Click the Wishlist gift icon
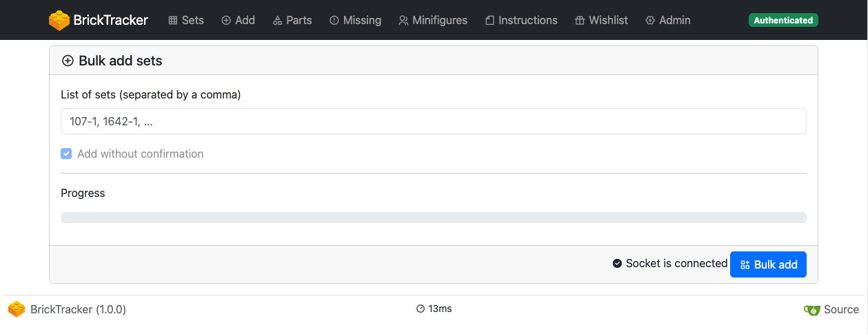Image resolution: width=868 pixels, height=334 pixels. coord(580,21)
